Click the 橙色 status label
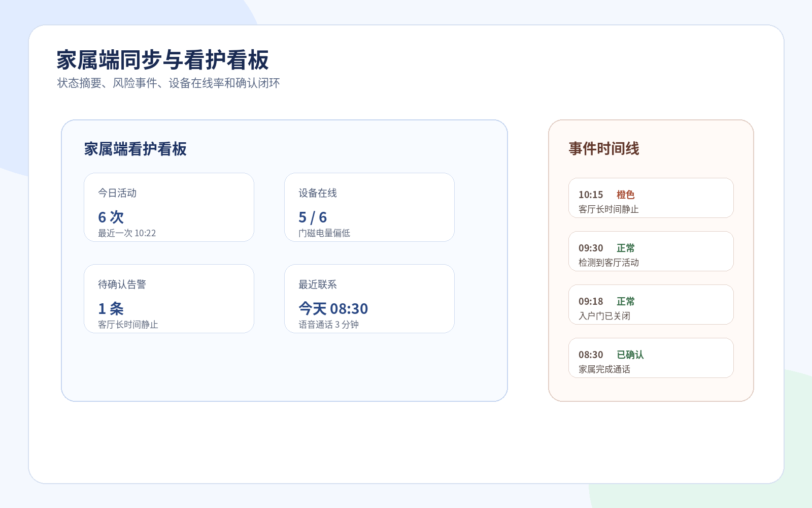 626,195
